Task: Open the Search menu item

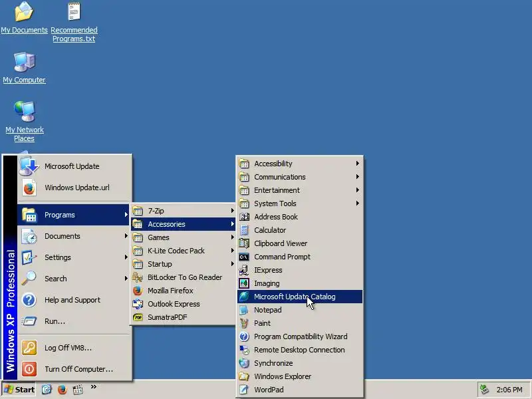Action: 74,279
